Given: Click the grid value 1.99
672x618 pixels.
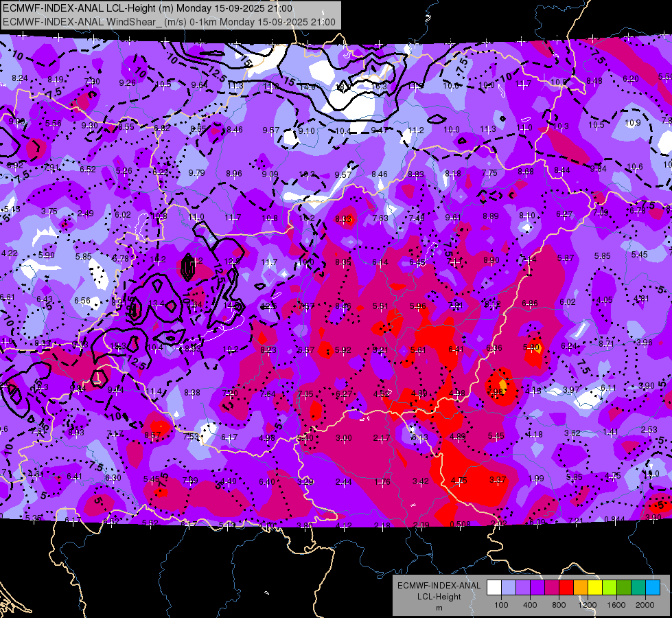Looking at the screenshot, I should pos(535,479).
